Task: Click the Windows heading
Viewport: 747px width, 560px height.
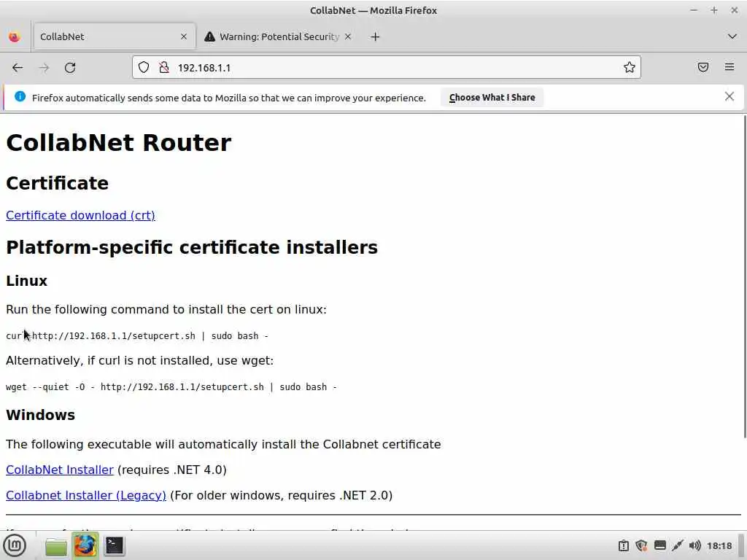Action: 41,415
